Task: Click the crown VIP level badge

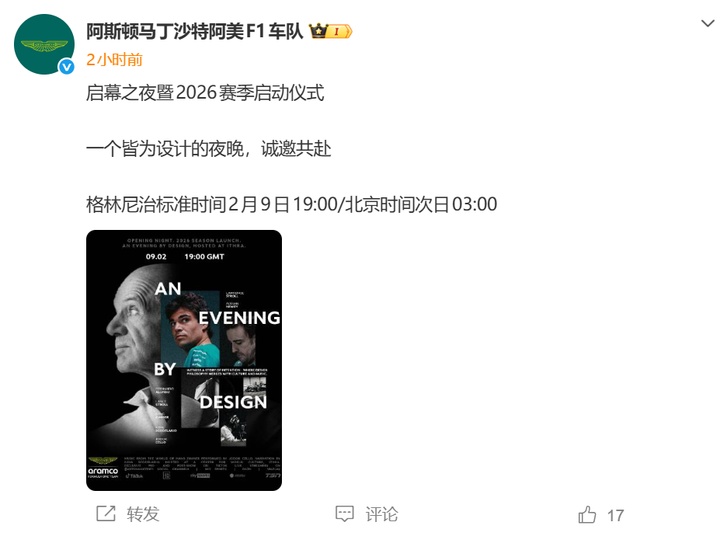Action: pos(331,31)
